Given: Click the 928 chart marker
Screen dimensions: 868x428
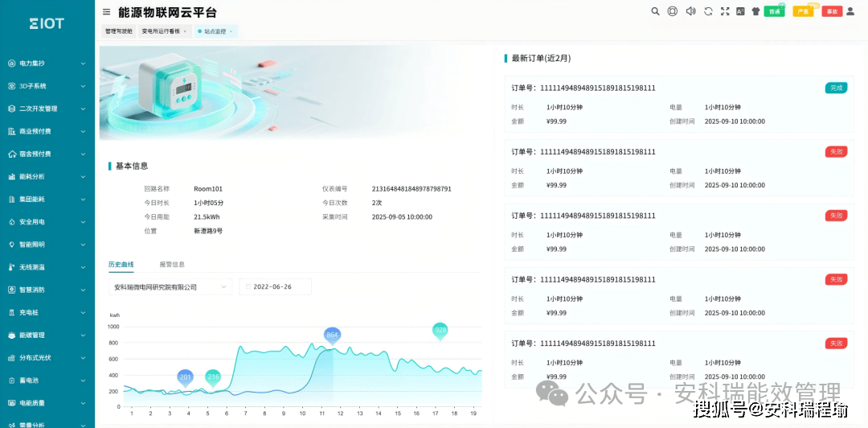Looking at the screenshot, I should point(440,331).
